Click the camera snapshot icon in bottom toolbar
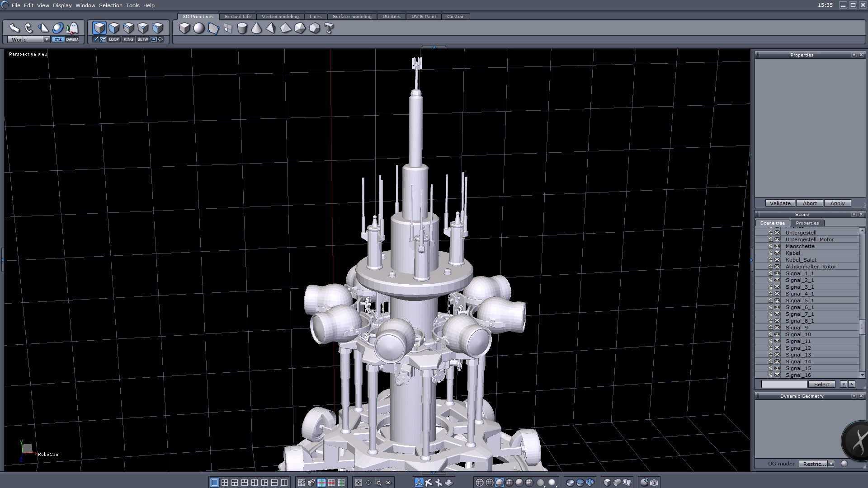This screenshot has width=868, height=488. [x=654, y=483]
